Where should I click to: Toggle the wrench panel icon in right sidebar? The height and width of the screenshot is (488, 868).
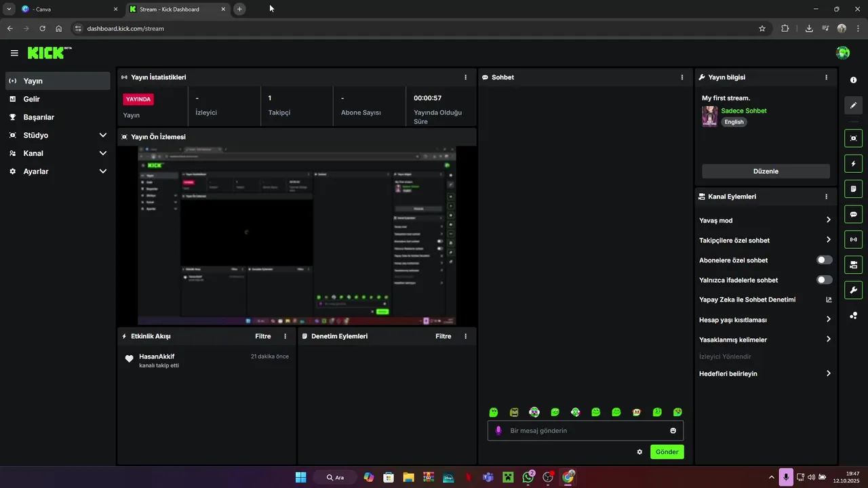click(853, 290)
